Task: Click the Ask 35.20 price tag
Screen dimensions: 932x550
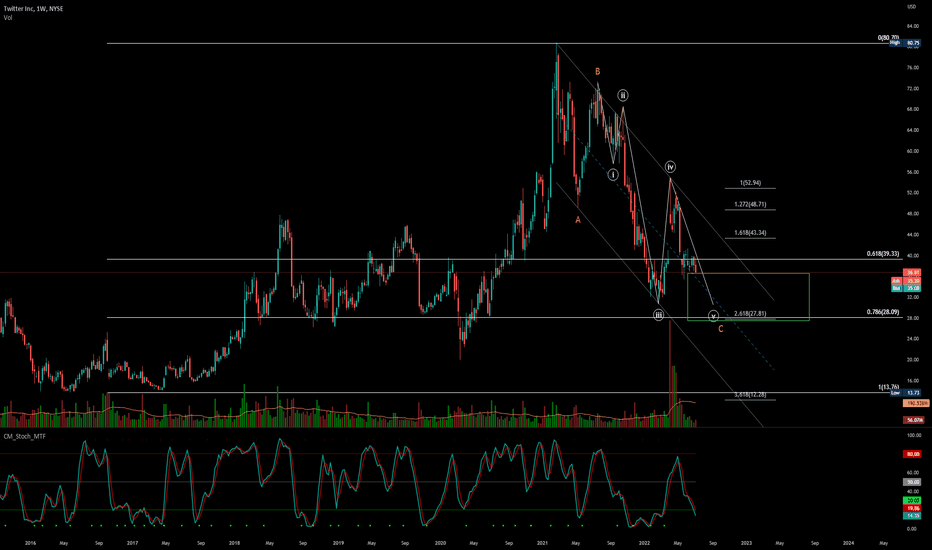Action: [905, 281]
